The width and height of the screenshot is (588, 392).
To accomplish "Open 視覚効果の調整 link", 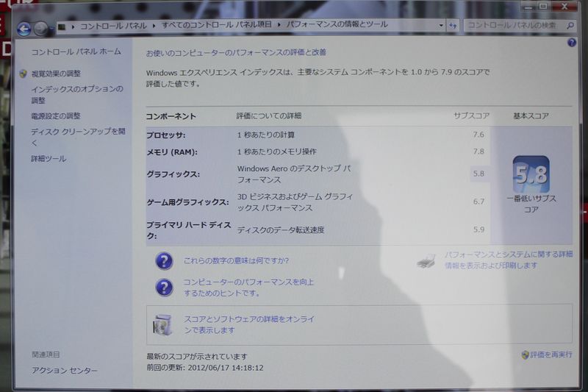I will point(56,74).
